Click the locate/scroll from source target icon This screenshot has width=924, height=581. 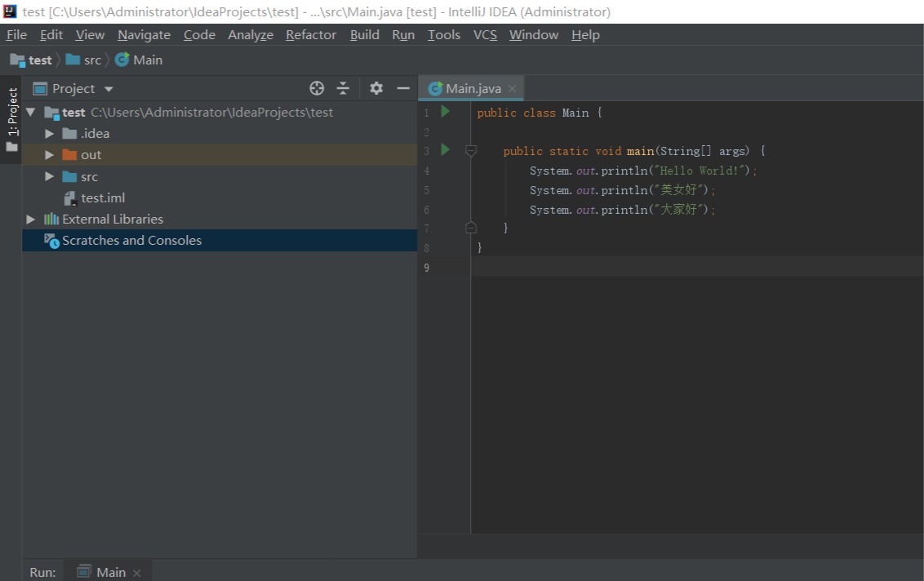[317, 88]
